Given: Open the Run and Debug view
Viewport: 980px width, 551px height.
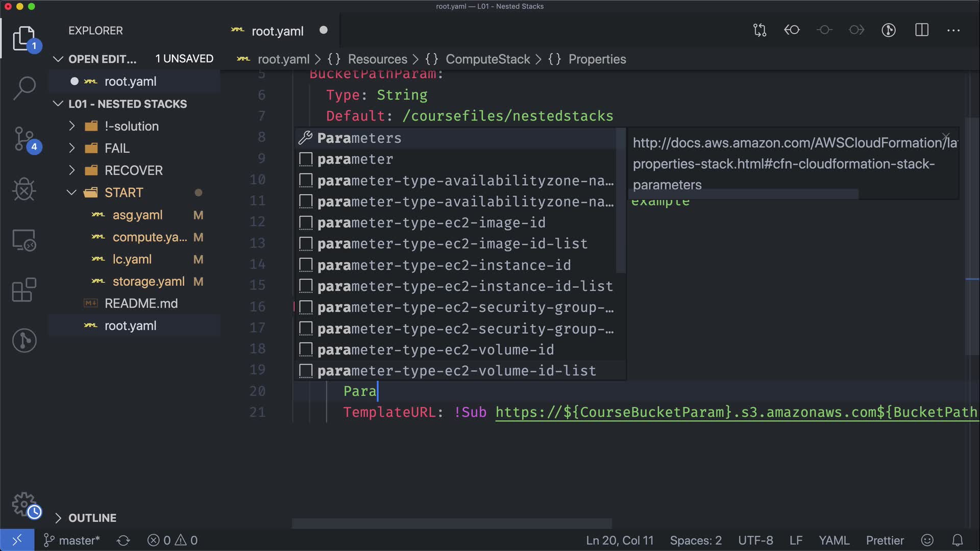Looking at the screenshot, I should tap(24, 190).
